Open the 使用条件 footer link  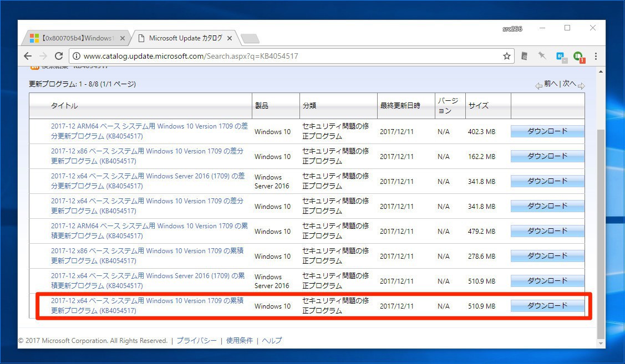pos(239,341)
